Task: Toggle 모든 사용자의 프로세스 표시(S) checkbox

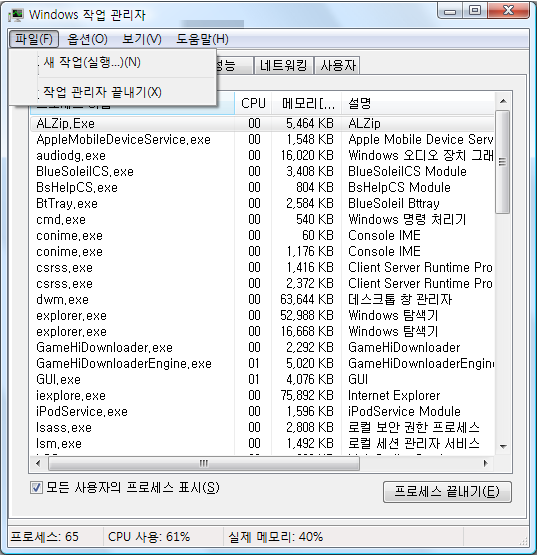Action: (x=36, y=487)
